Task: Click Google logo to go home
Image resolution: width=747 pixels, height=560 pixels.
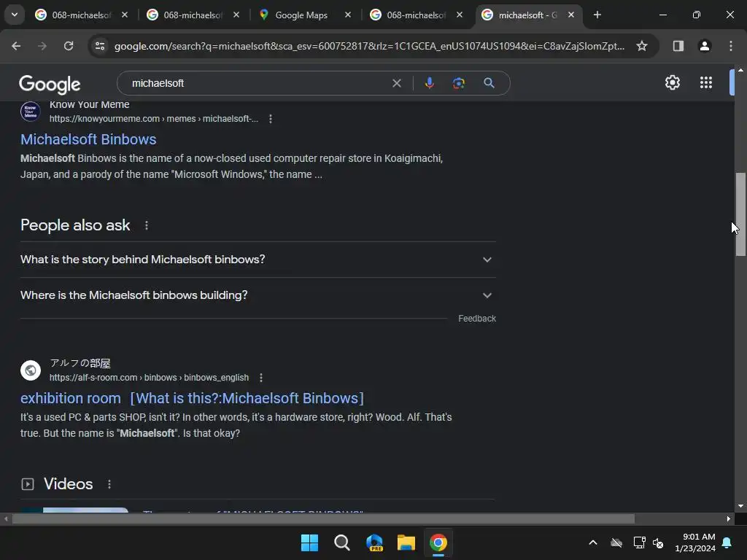Action: 50,85
